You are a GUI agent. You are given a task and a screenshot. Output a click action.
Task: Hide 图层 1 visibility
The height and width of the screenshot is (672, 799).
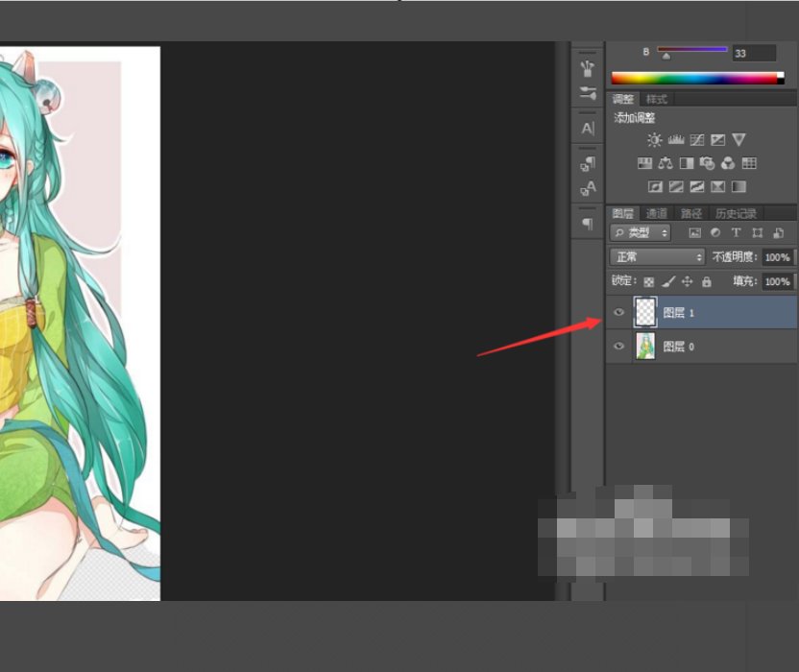(x=620, y=312)
